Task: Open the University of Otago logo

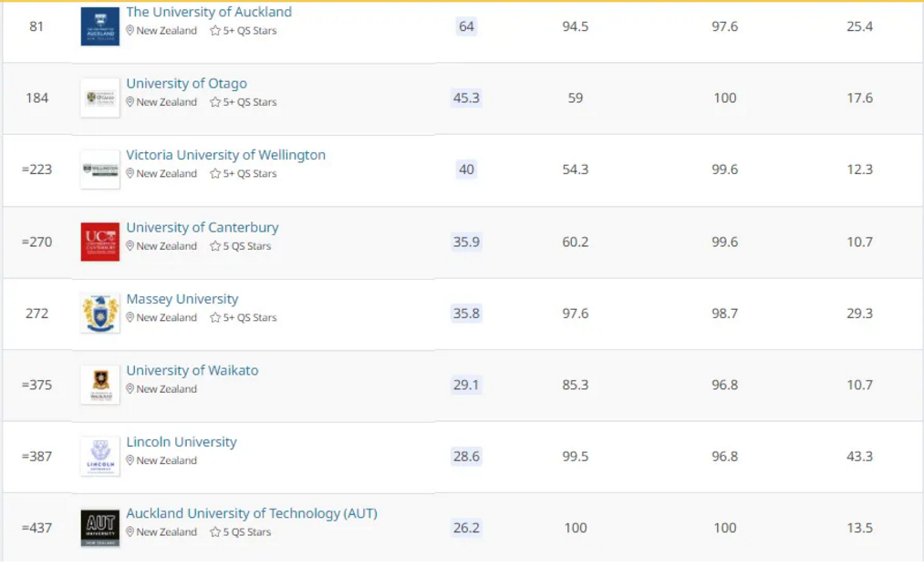Action: point(99,98)
